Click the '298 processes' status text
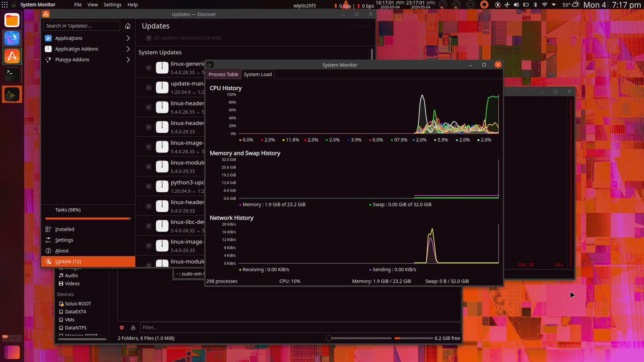The height and width of the screenshot is (362, 644). [222, 281]
